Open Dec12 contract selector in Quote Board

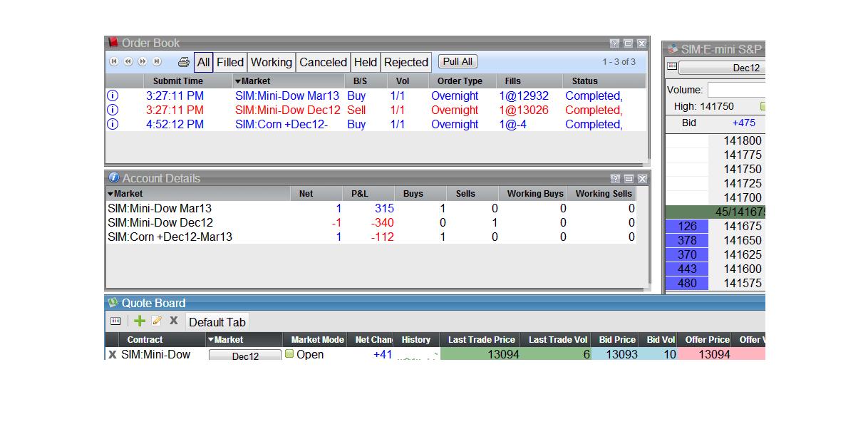(x=245, y=356)
